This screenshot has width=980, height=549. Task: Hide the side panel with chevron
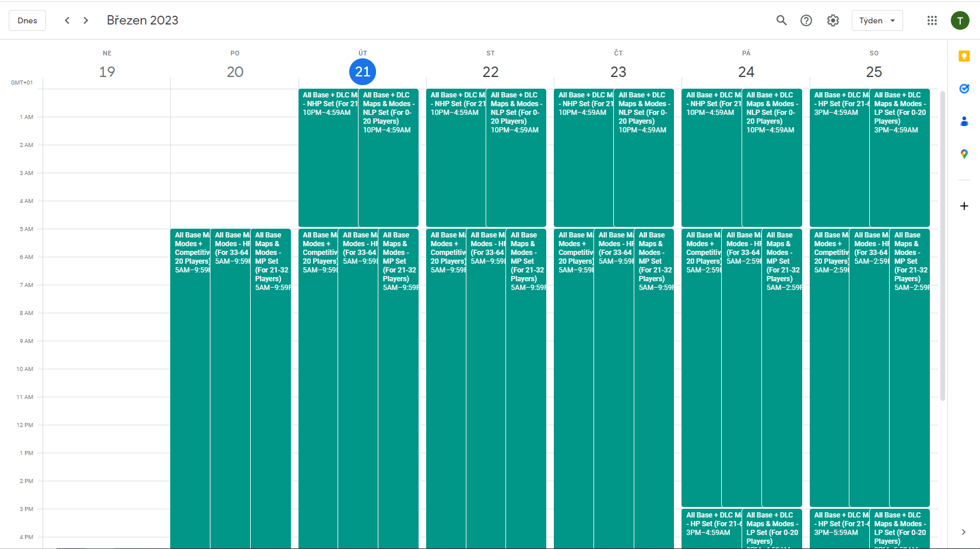click(x=963, y=531)
